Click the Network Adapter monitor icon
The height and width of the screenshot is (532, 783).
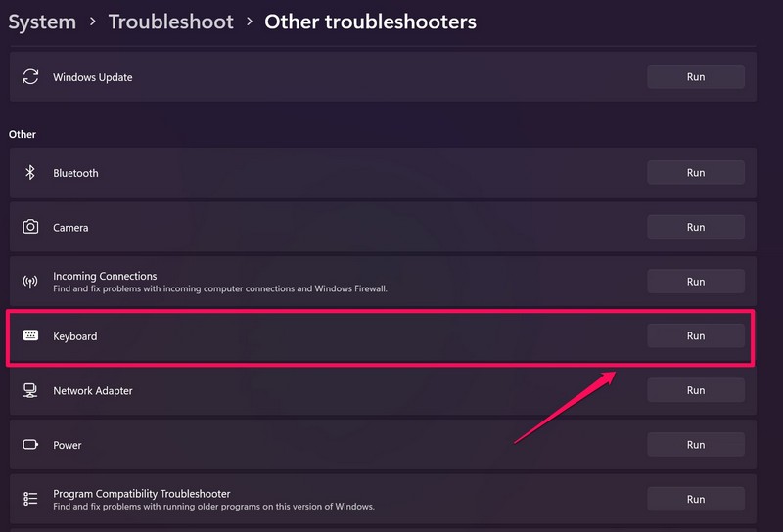30,391
